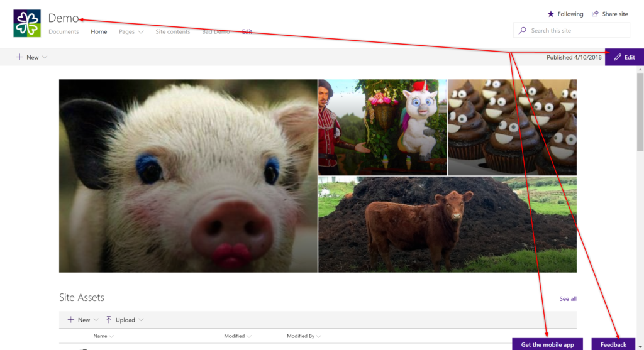Open the Site Assets New menu
This screenshot has height=350, width=644.
(82, 320)
